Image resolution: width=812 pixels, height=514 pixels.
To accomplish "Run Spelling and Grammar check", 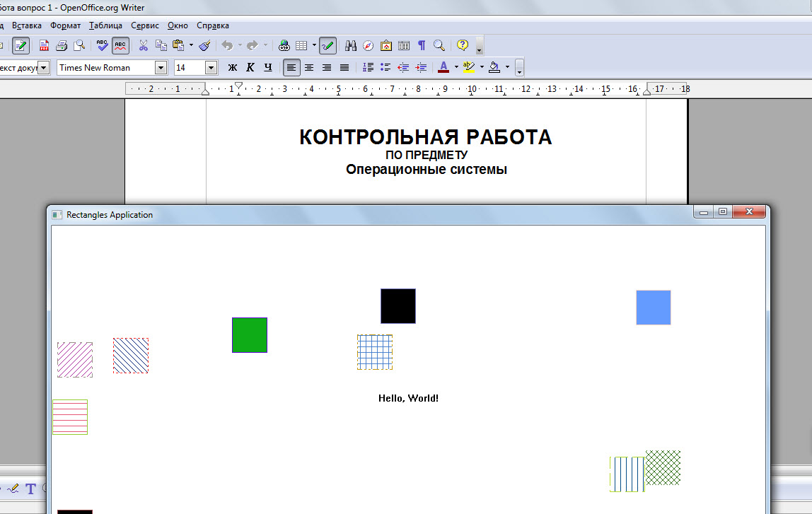I will tap(102, 45).
